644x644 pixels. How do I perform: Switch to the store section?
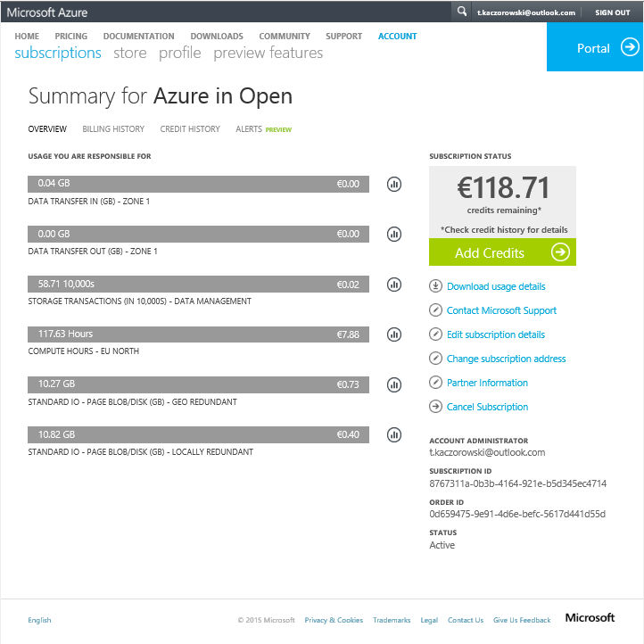click(x=130, y=53)
